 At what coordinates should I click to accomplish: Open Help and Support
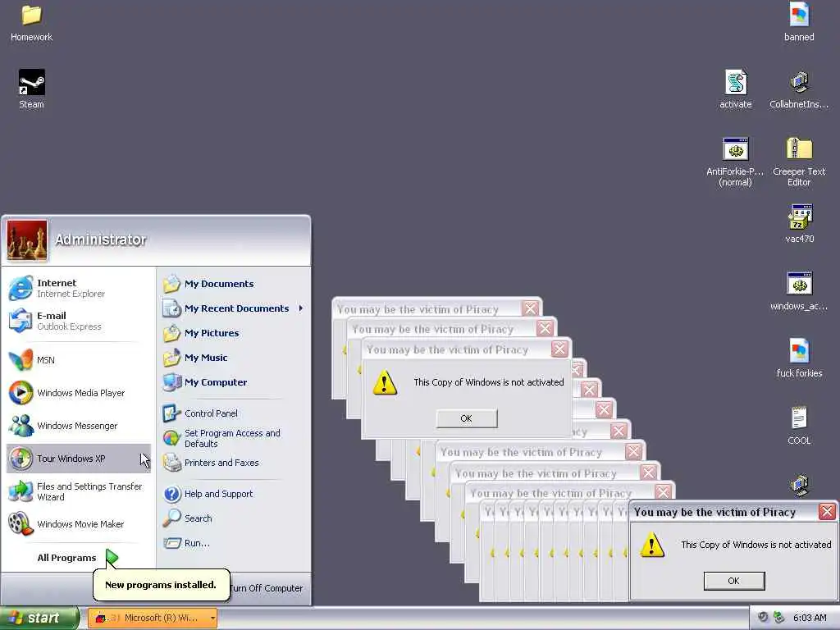(234, 493)
